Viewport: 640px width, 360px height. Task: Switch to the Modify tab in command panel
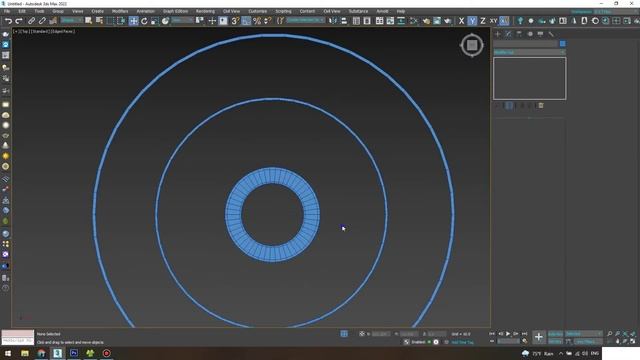coord(508,34)
